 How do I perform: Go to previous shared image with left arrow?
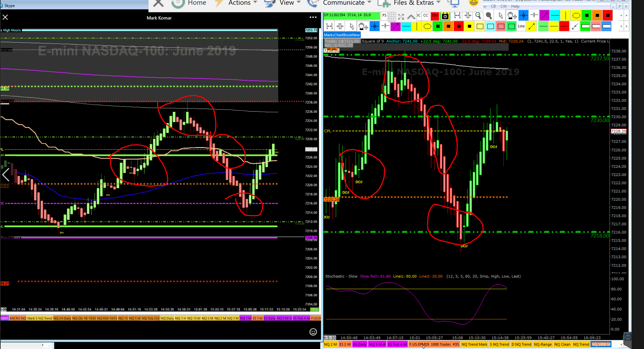[x=6, y=174]
